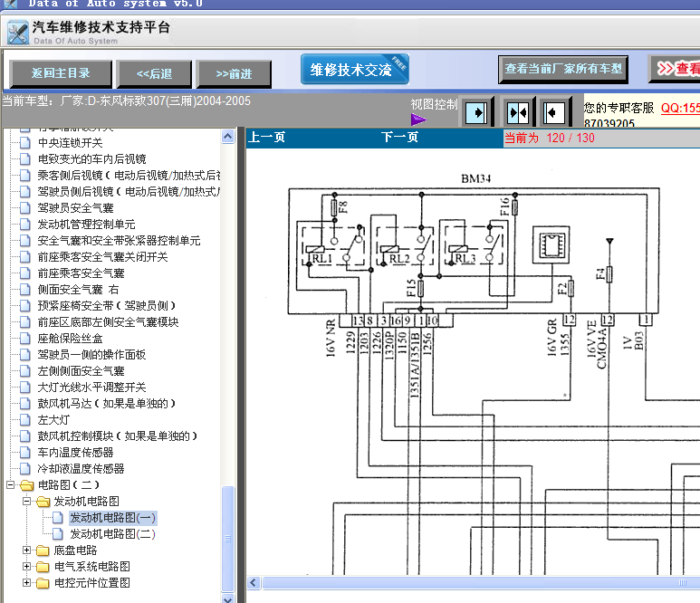This screenshot has width=700, height=603.
Task: Click the document icon beside 发动机电路图(一)
Action: (58, 518)
